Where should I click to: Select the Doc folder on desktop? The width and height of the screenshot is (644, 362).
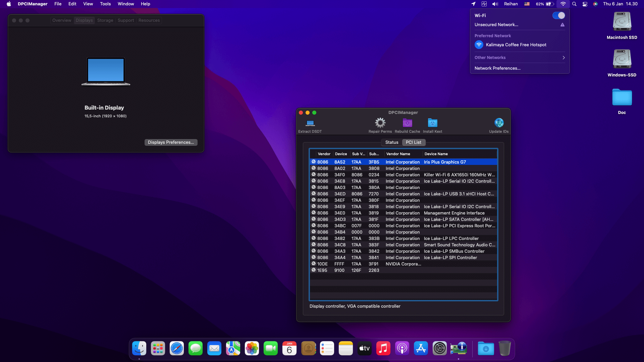tap(622, 101)
